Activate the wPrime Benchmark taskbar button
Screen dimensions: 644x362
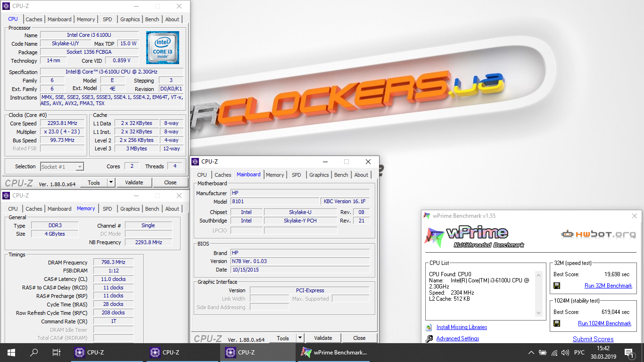(x=334, y=352)
